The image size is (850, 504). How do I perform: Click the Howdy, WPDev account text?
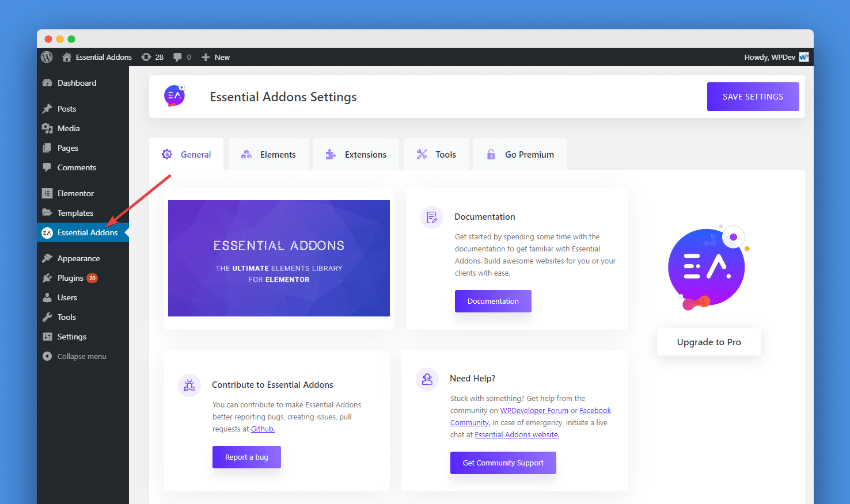[769, 57]
